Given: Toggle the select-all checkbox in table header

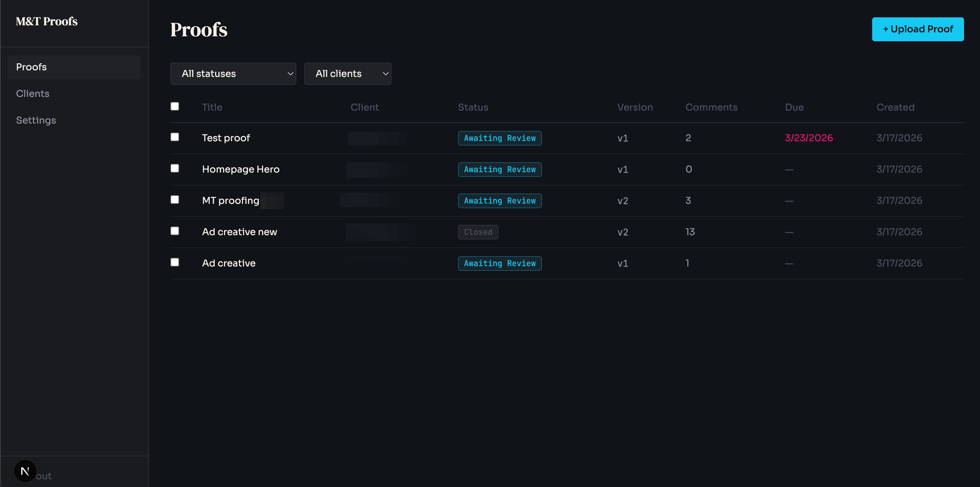Looking at the screenshot, I should tap(175, 106).
